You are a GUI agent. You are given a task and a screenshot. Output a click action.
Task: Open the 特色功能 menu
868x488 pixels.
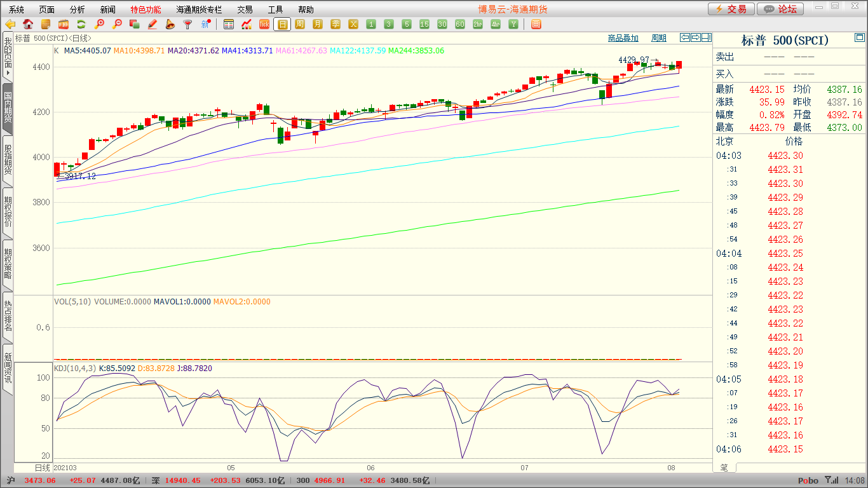click(x=146, y=10)
